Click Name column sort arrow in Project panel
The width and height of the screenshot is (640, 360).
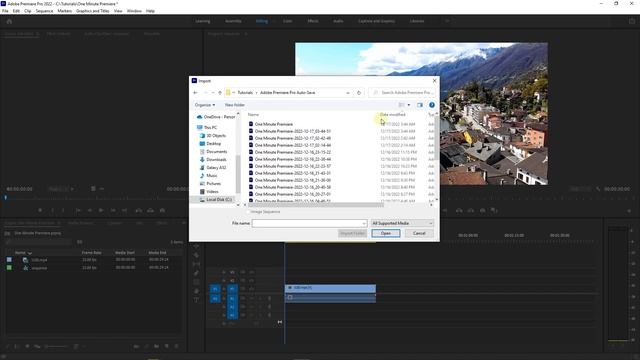click(30, 253)
